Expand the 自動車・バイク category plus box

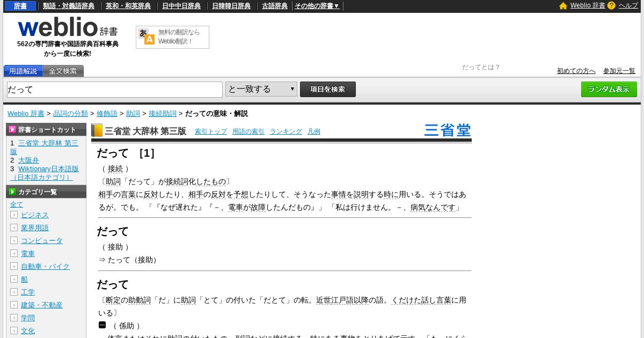pyautogui.click(x=14, y=266)
